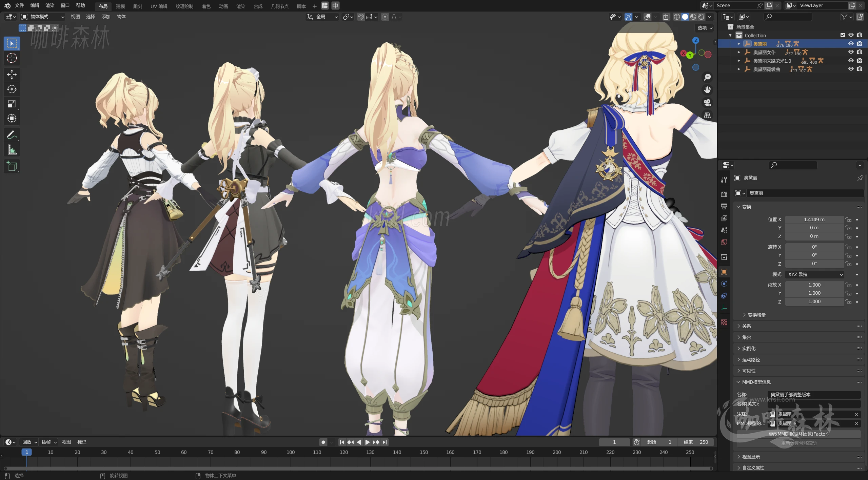Collapse the MMD模型信息 panel

tap(754, 382)
